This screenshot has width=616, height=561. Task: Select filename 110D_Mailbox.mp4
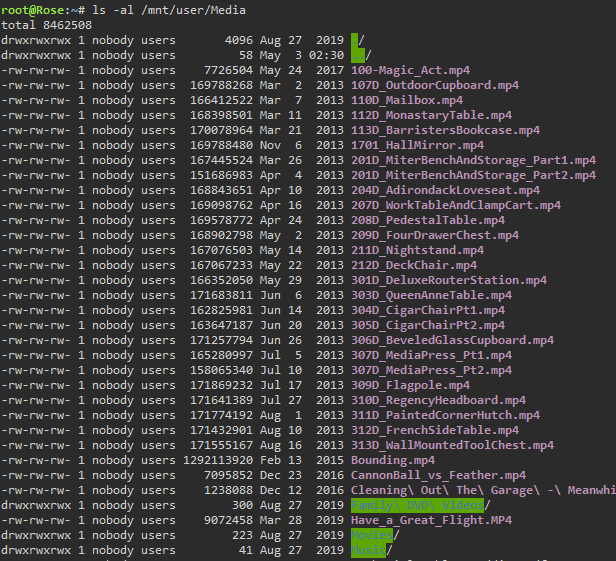(x=407, y=100)
